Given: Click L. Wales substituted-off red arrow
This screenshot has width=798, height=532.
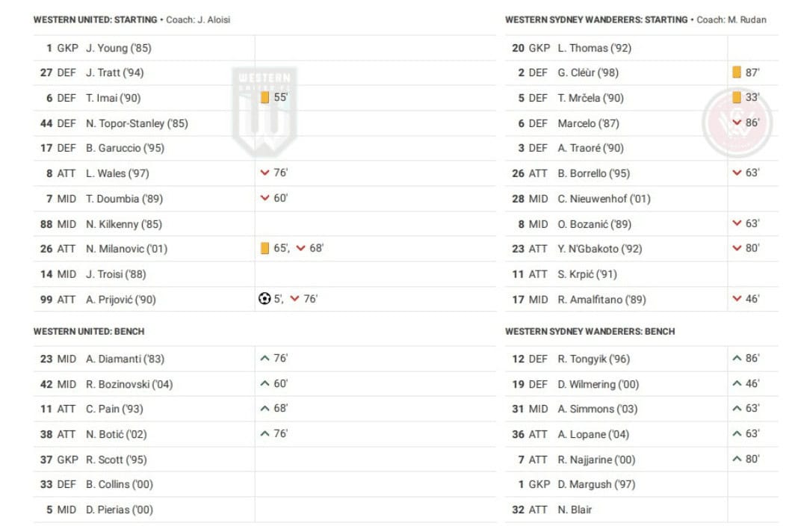Looking at the screenshot, I should 265,173.
